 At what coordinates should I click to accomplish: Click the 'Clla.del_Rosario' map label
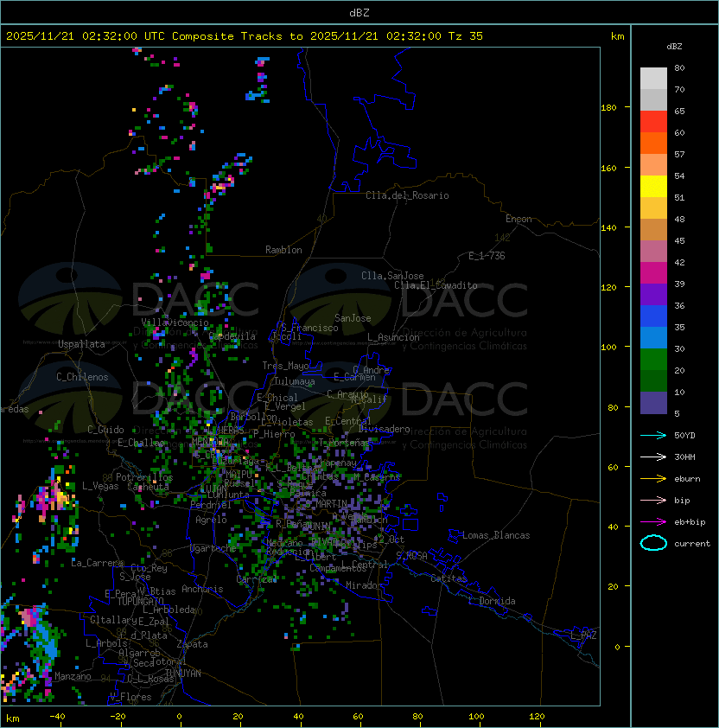pyautogui.click(x=407, y=195)
